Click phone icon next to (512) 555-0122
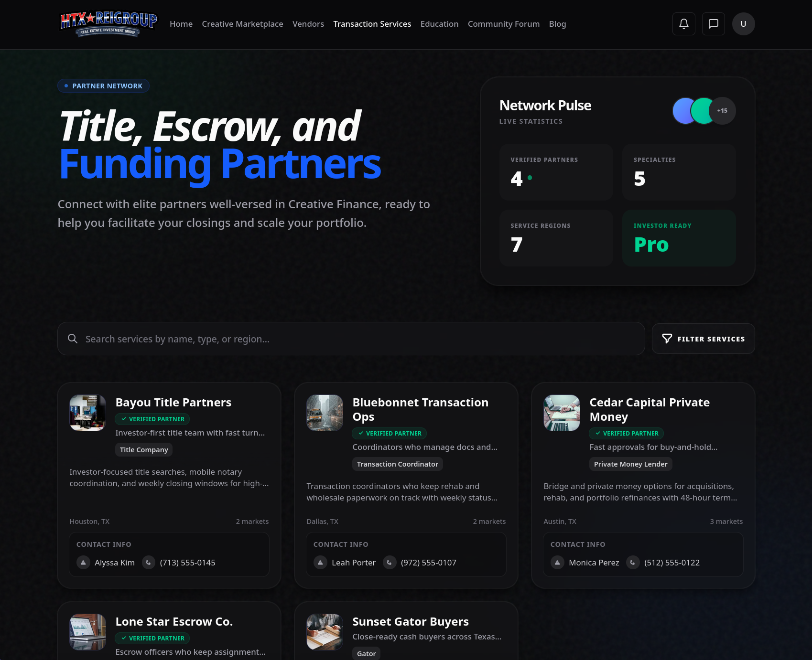This screenshot has height=660, width=812. pyautogui.click(x=633, y=563)
